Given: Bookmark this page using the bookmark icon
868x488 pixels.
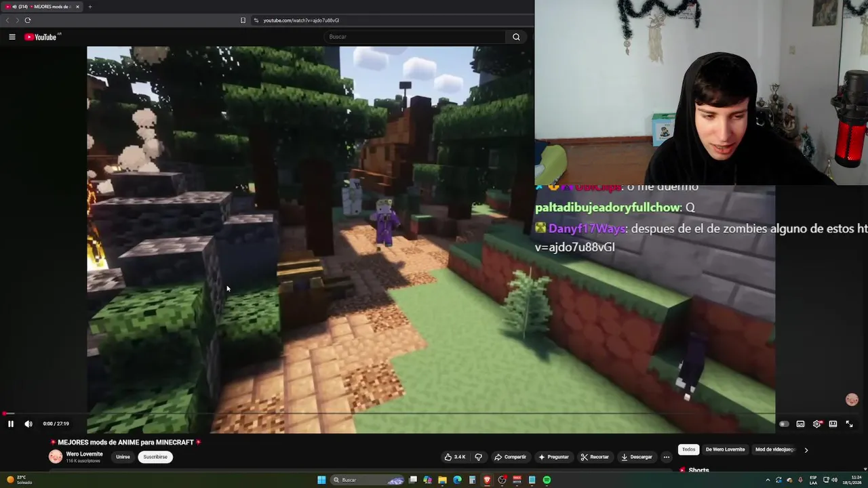Looking at the screenshot, I should [x=243, y=20].
